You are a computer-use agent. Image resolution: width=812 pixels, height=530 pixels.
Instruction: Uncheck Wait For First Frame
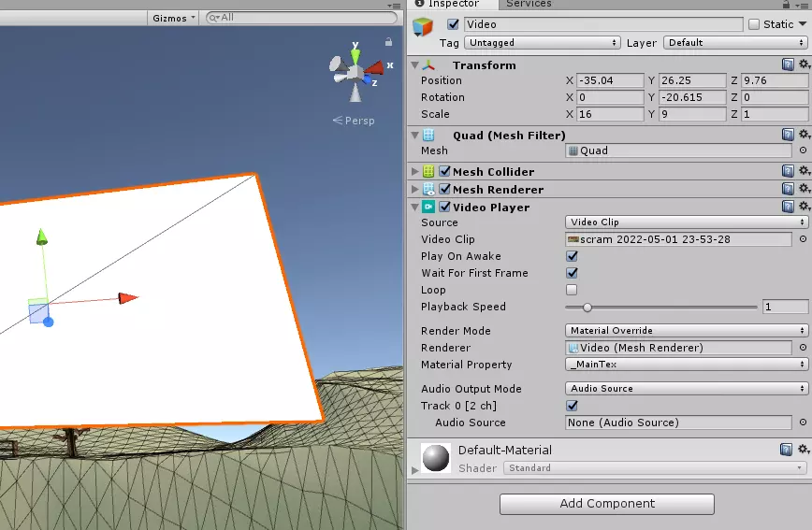pyautogui.click(x=572, y=273)
